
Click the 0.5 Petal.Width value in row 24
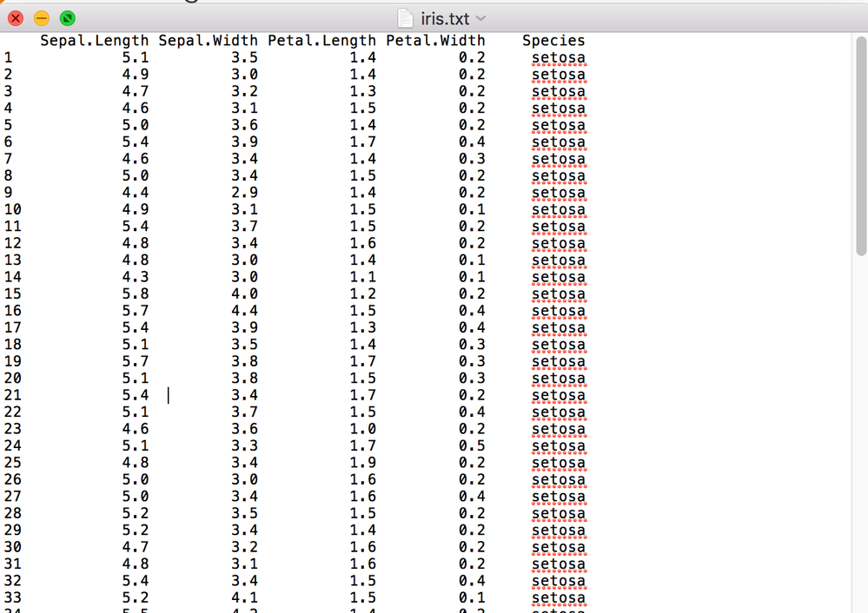tap(472, 445)
